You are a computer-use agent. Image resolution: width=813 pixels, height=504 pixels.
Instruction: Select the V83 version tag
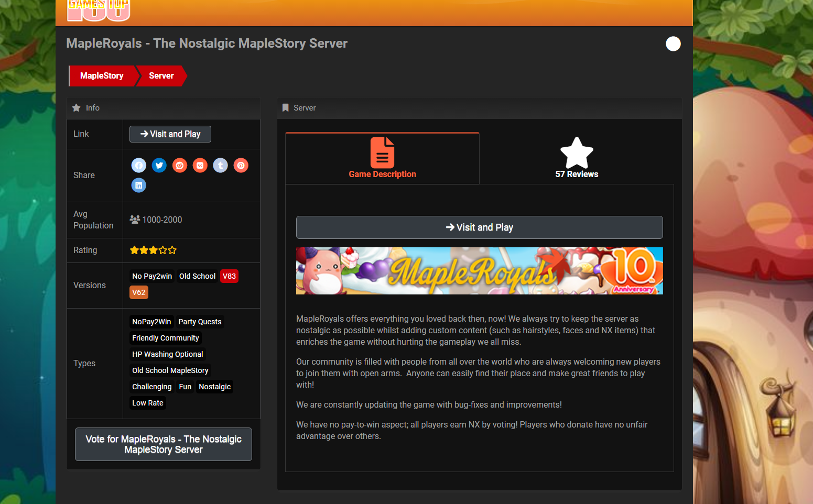coord(229,276)
